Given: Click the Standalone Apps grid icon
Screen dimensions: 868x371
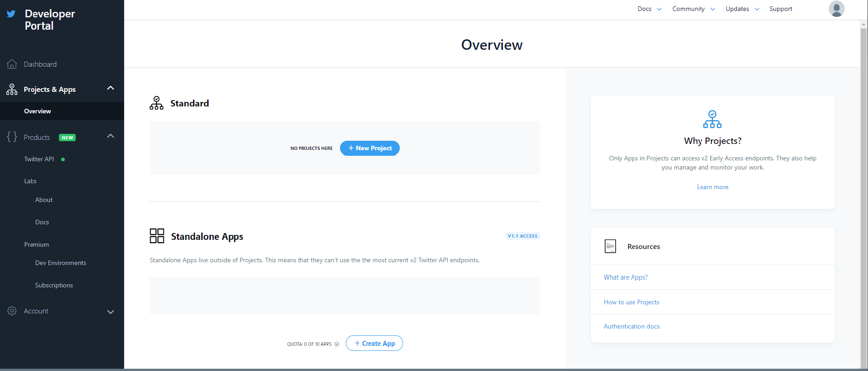Looking at the screenshot, I should [157, 236].
